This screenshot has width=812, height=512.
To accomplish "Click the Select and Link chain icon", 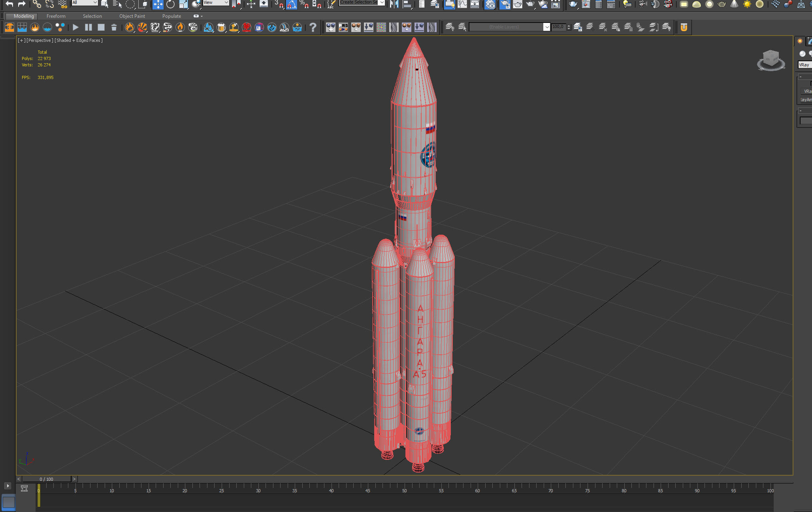I will coord(36,4).
